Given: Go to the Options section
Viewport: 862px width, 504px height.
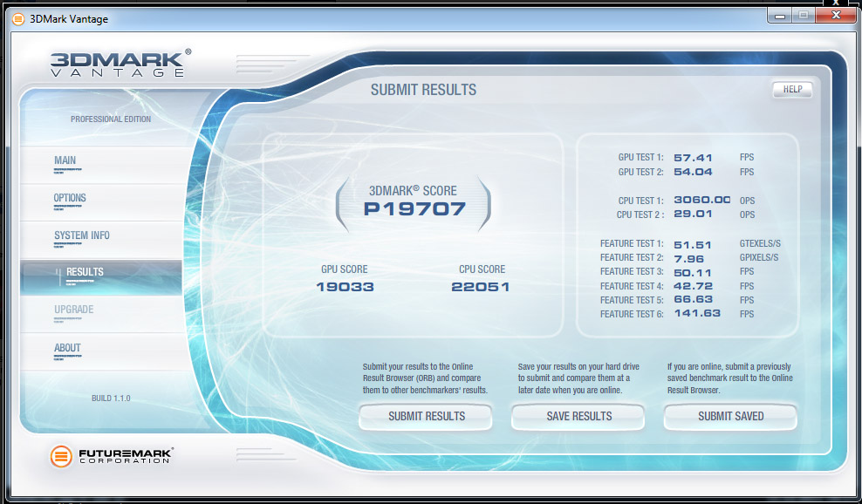Looking at the screenshot, I should [100, 202].
